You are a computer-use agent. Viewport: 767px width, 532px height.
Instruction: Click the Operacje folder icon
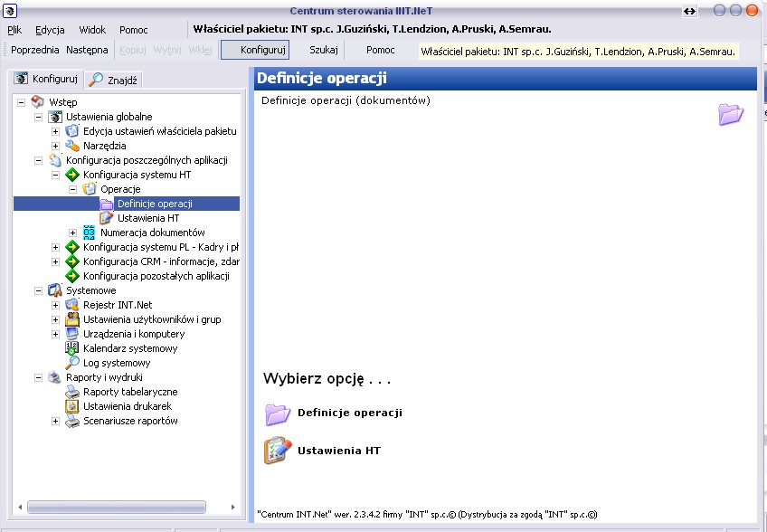(x=89, y=189)
